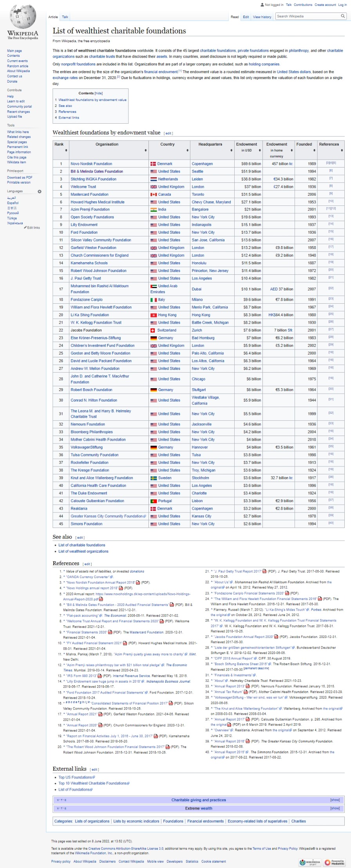The image size is (351, 868).
Task: Click the Headquarters column sort arrows
Action: pos(231,151)
